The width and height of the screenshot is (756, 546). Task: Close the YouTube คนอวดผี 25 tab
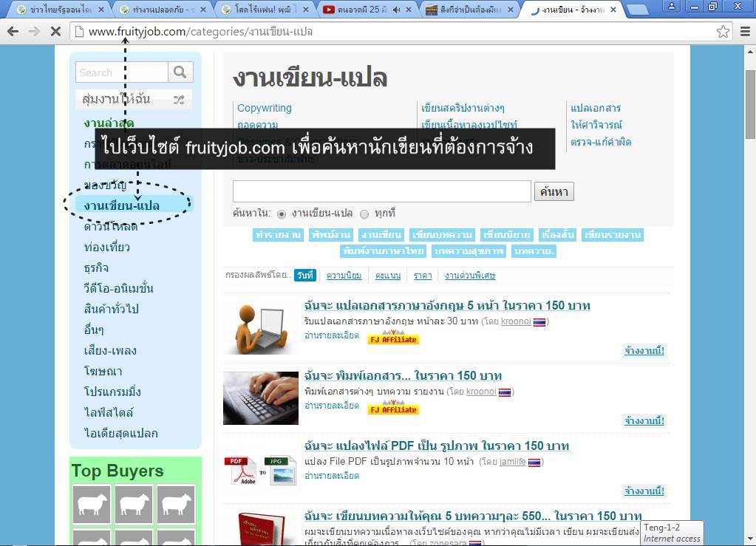tap(409, 10)
